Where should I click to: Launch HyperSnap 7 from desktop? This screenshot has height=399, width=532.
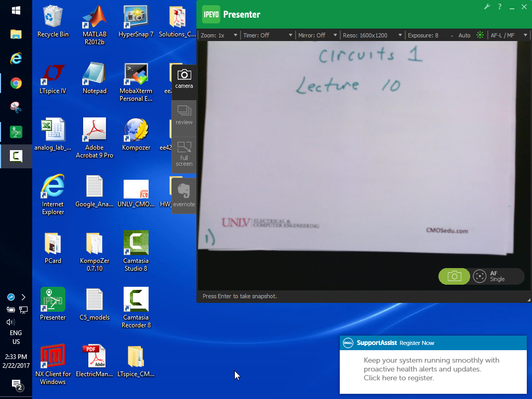[x=136, y=21]
